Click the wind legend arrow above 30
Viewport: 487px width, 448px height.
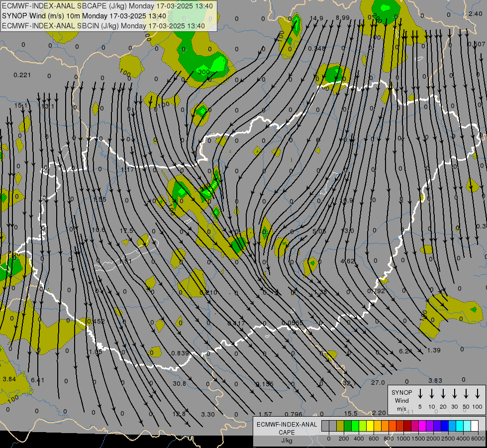pos(454,394)
